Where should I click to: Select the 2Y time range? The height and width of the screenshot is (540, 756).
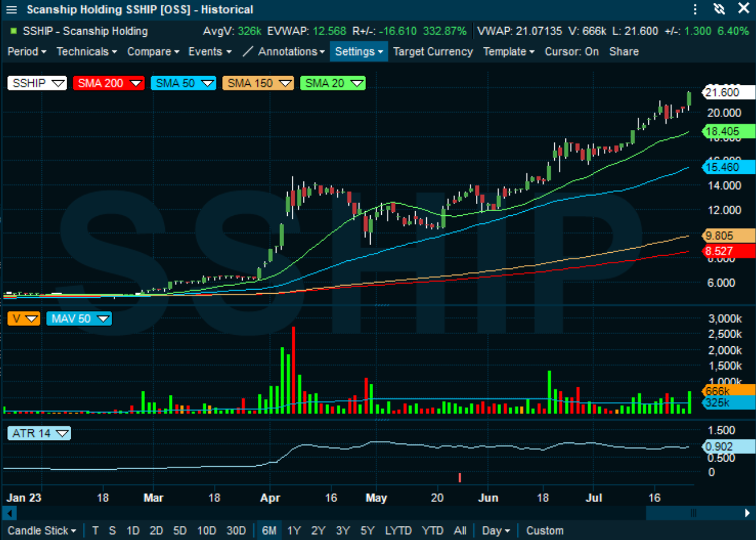[318, 531]
